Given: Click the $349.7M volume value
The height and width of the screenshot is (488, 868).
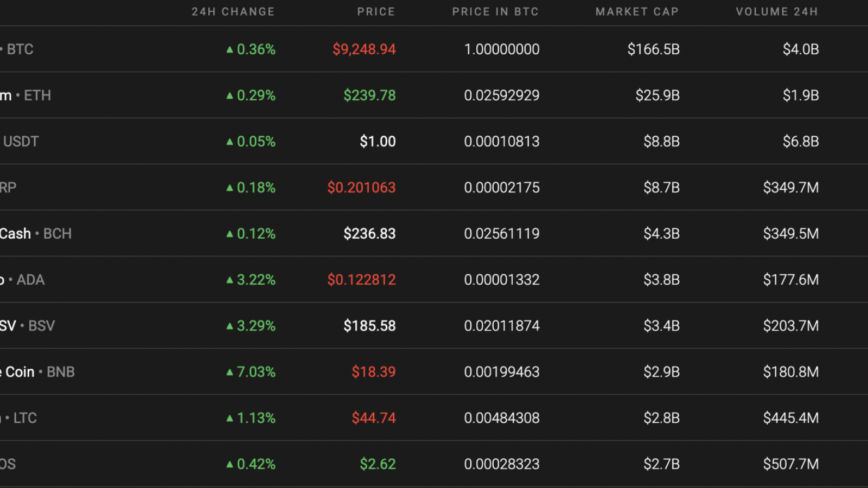Looking at the screenshot, I should coord(791,188).
